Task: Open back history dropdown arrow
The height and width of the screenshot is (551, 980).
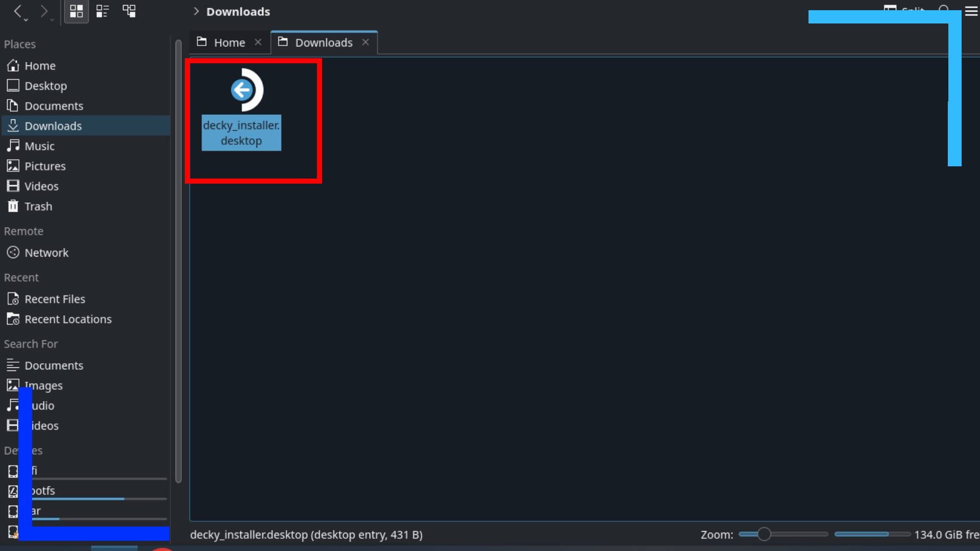Action: [26, 20]
